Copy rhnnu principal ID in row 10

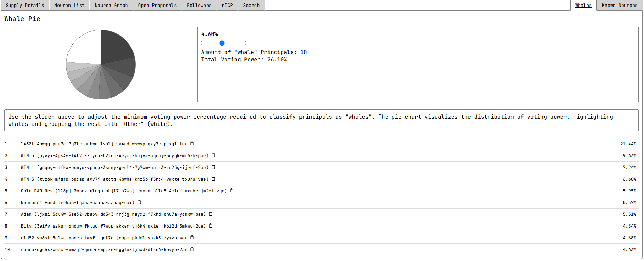point(192,249)
